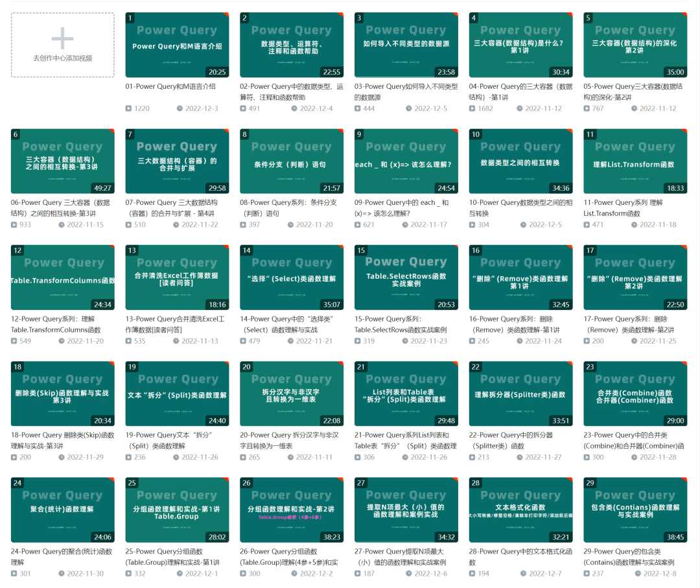
Task: Click clock icon beside date 2022-11-29
Action: pyautogui.click(x=62, y=457)
